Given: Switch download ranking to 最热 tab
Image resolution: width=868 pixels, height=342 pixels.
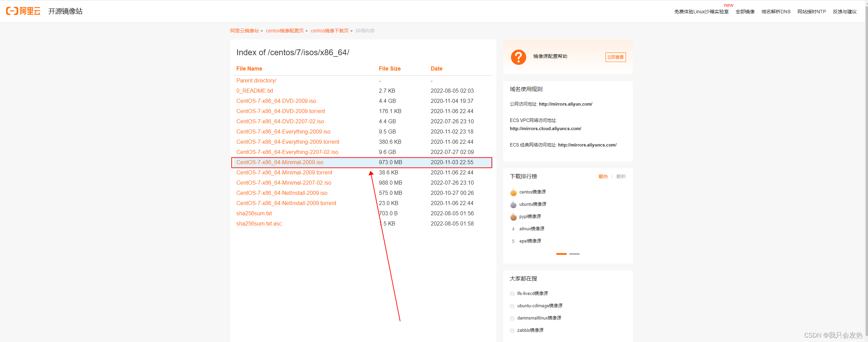Looking at the screenshot, I should pyautogui.click(x=603, y=176).
